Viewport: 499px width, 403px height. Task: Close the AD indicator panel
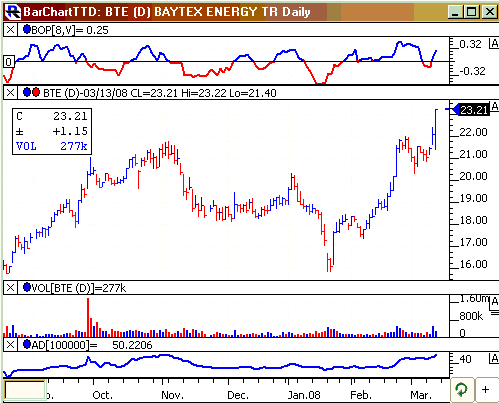pyautogui.click(x=10, y=345)
